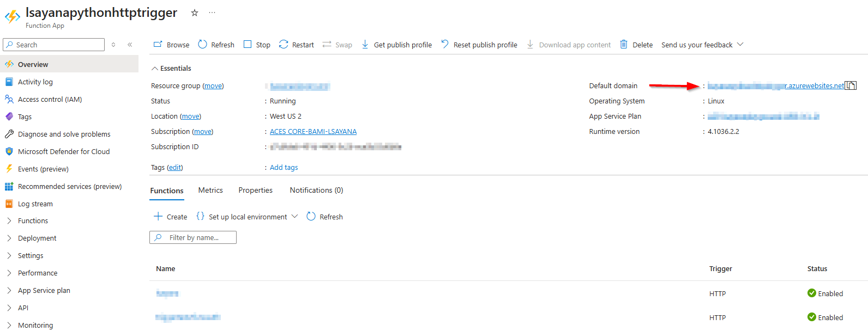Click the Swap toolbar item

click(x=337, y=45)
